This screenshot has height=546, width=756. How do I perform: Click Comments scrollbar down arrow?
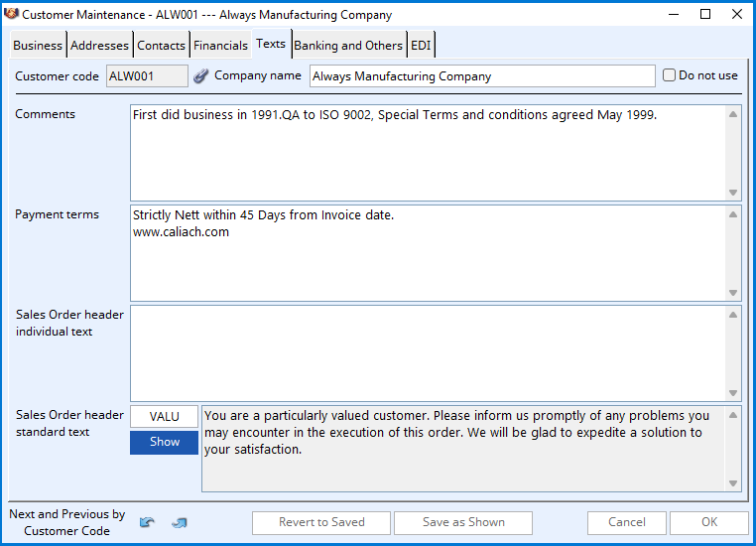[x=733, y=193]
